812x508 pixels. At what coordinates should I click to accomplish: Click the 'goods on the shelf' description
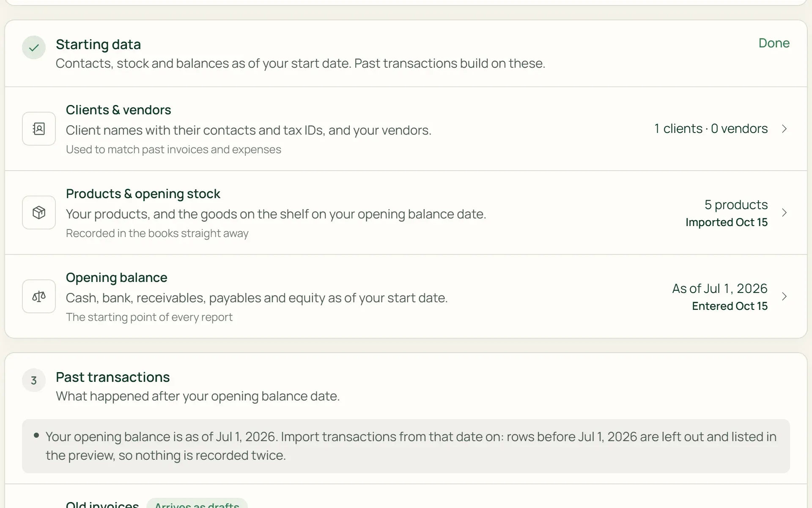tap(276, 214)
